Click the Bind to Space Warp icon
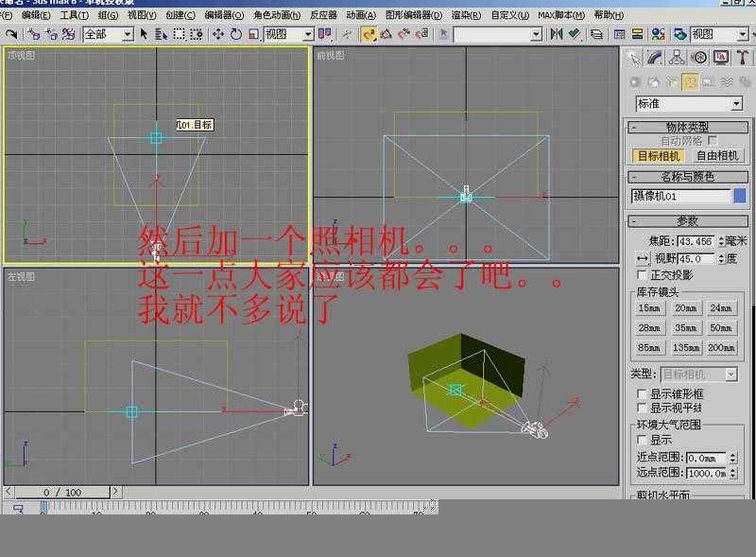Image resolution: width=756 pixels, height=557 pixels. pos(68,34)
